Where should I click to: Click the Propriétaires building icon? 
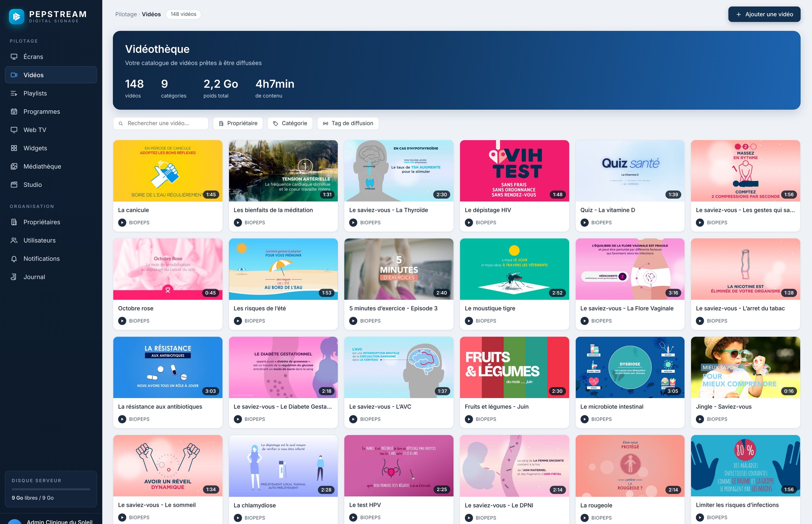(x=14, y=222)
